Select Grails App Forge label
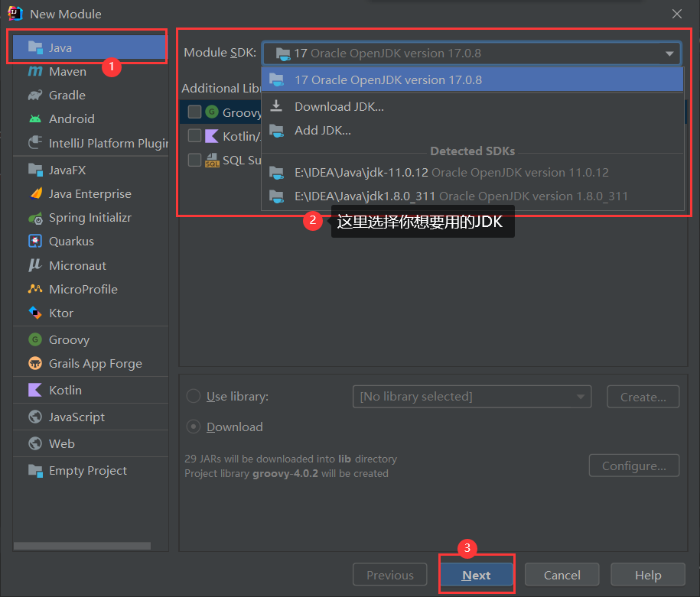Screen dimensions: 700x597 click(96, 364)
